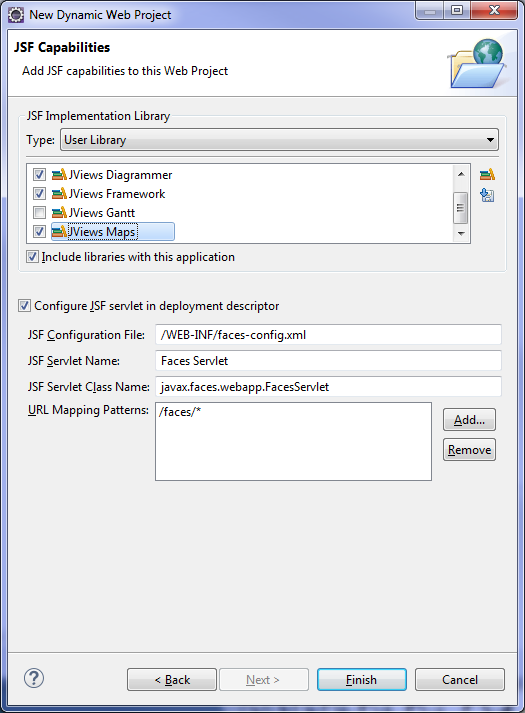
Task: Click the JSF Configuration File field
Action: [328, 335]
